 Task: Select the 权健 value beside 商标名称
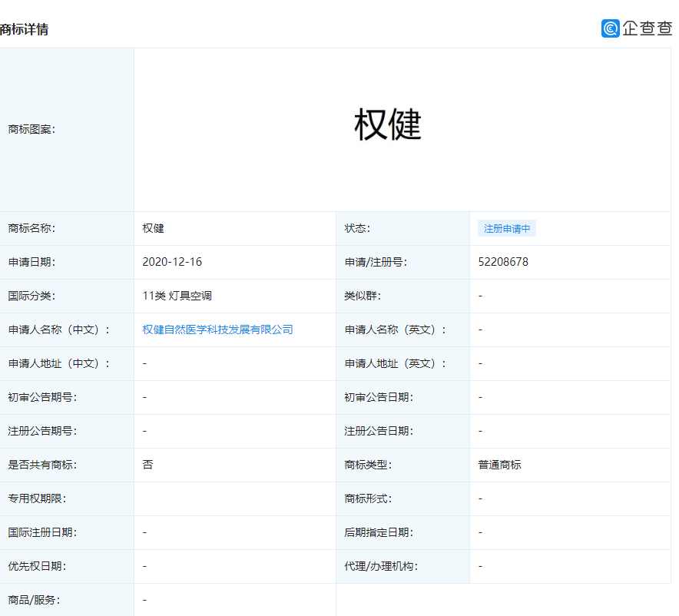[x=153, y=228]
